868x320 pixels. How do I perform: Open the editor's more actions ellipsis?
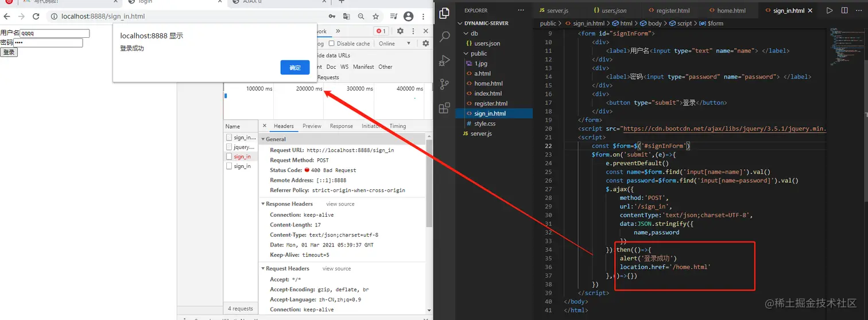pos(859,10)
